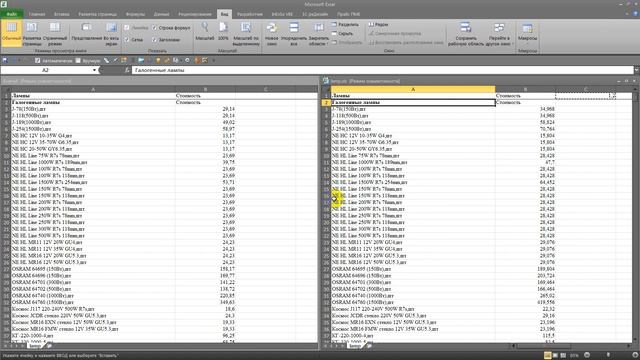
Task: Select column A header in right window
Action: tap(413, 89)
